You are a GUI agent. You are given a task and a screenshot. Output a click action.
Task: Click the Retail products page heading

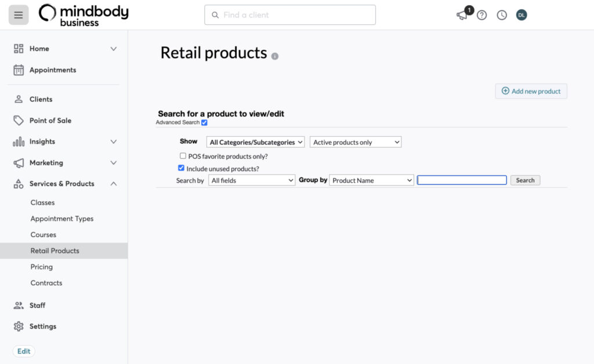pos(213,53)
